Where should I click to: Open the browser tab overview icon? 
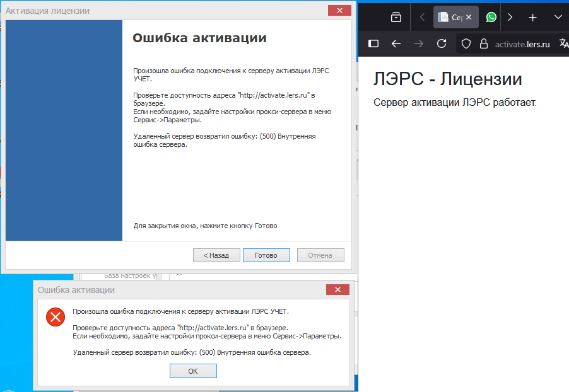[x=396, y=17]
